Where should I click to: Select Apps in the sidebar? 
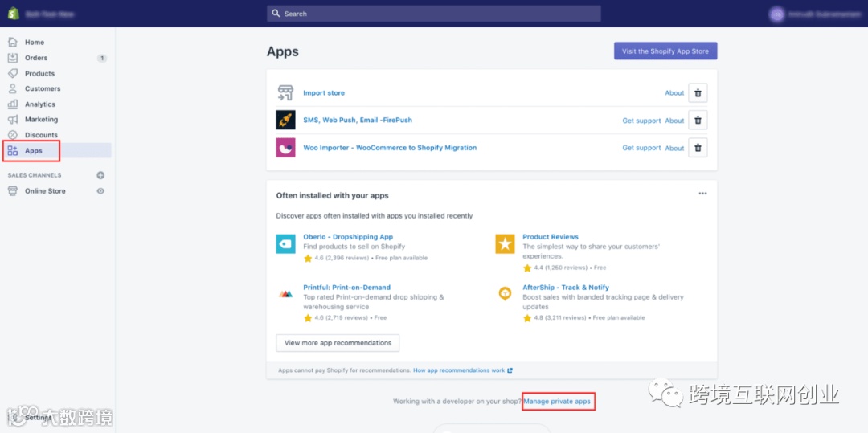[x=33, y=150]
